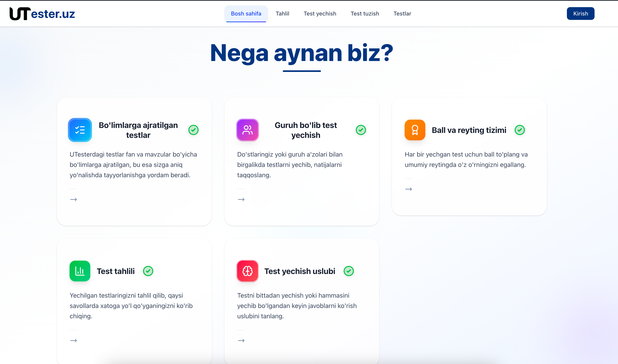Select the Testlar menu item
The width and height of the screenshot is (618, 364).
pos(402,14)
